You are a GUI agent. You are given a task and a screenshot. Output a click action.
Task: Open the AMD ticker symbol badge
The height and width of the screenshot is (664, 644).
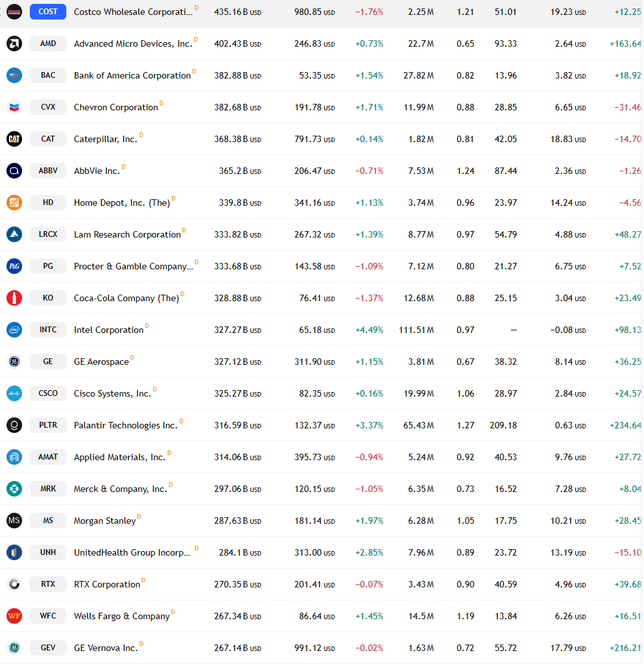click(x=48, y=43)
